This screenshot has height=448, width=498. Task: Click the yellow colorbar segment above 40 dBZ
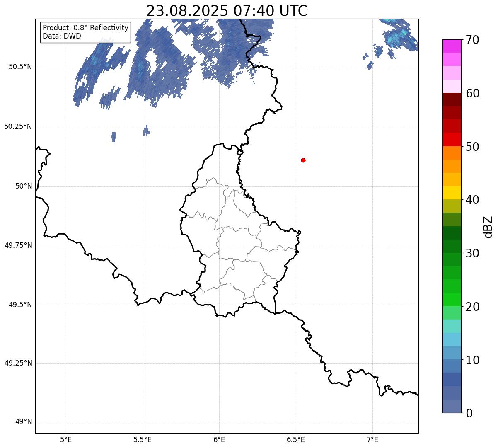(x=452, y=193)
